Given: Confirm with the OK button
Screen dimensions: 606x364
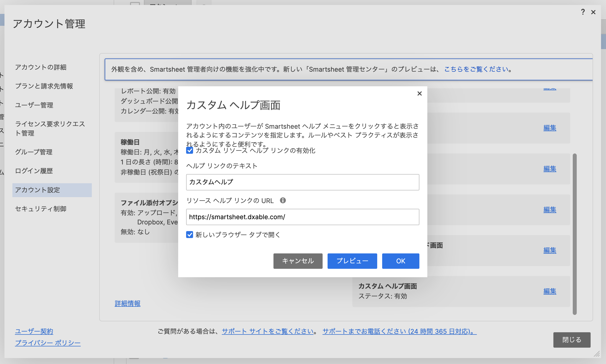Looking at the screenshot, I should (x=401, y=261).
